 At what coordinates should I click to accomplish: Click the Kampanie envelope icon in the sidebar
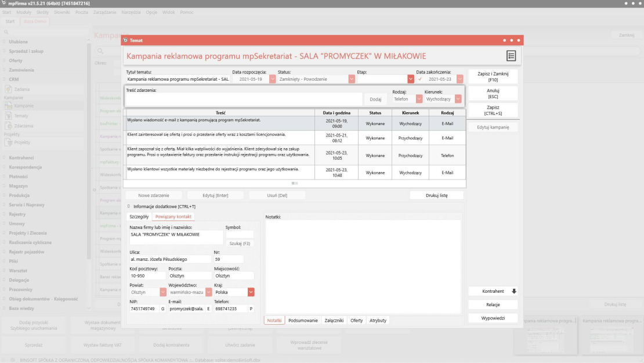click(8, 106)
